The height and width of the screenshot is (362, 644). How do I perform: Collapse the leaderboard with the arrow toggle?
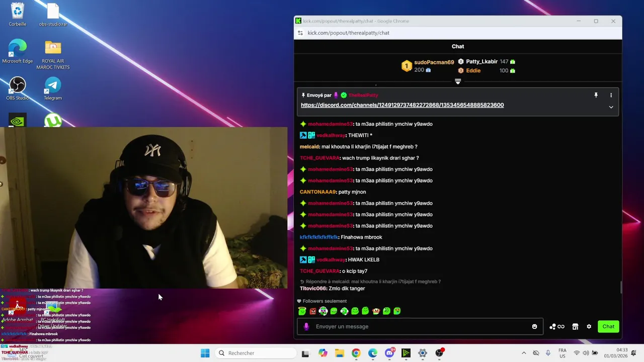pos(458,81)
